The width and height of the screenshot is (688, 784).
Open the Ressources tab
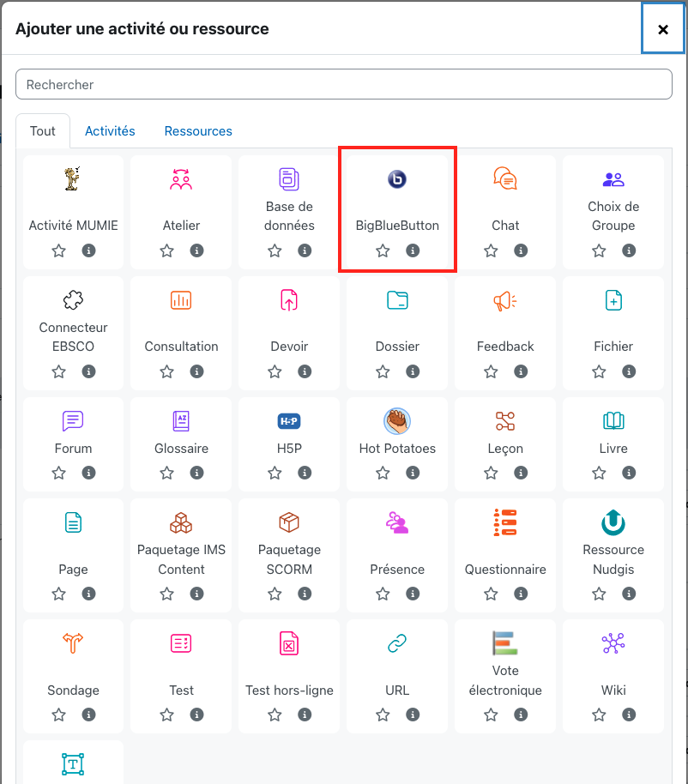point(198,130)
